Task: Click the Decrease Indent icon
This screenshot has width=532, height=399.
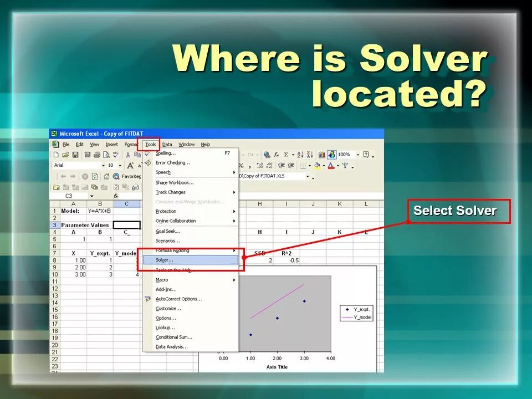Action: [282, 166]
